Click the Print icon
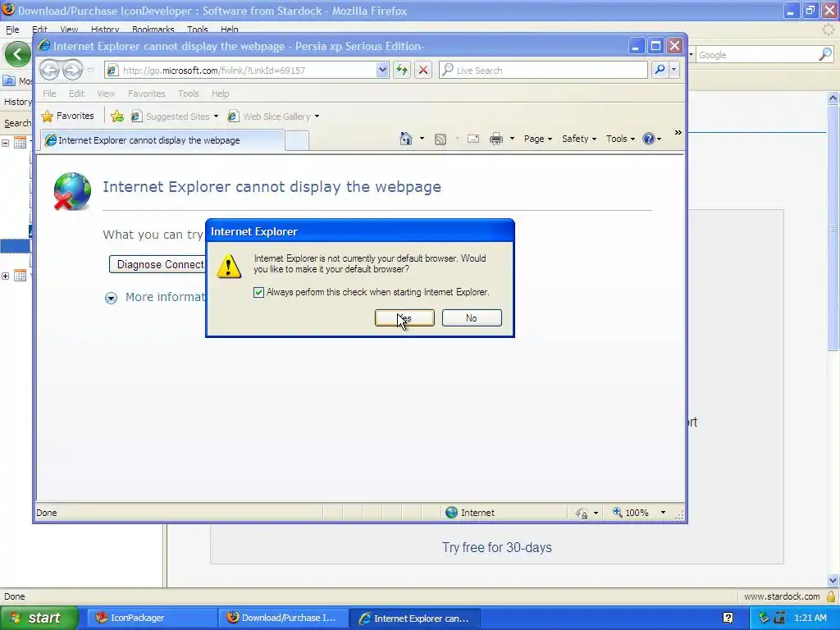 point(496,139)
